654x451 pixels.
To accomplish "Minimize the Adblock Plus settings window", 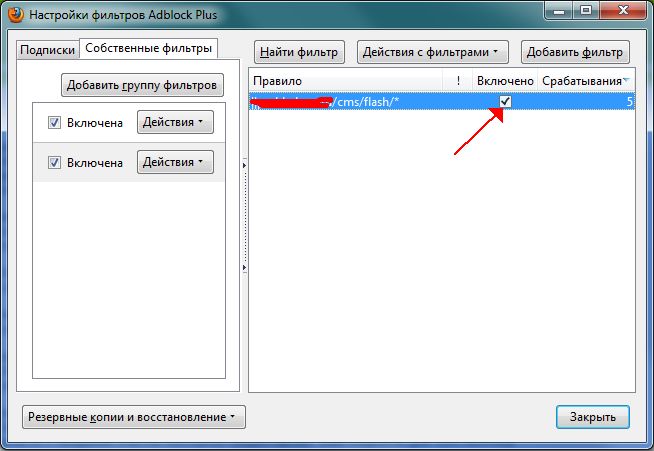I will click(559, 10).
